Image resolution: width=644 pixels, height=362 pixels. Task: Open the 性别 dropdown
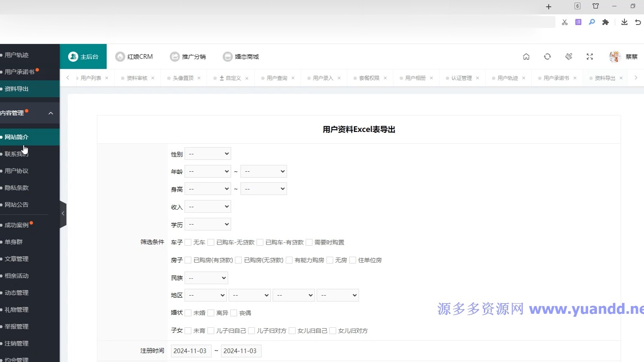click(x=208, y=154)
